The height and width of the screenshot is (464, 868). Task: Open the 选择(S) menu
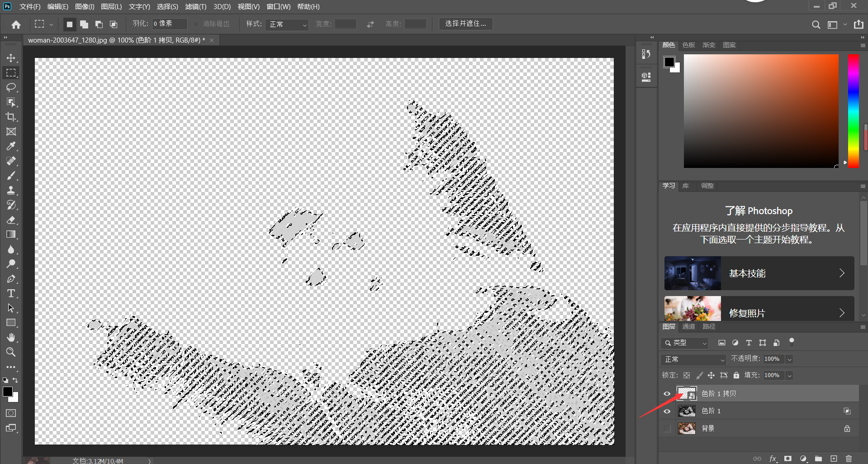[x=167, y=7]
